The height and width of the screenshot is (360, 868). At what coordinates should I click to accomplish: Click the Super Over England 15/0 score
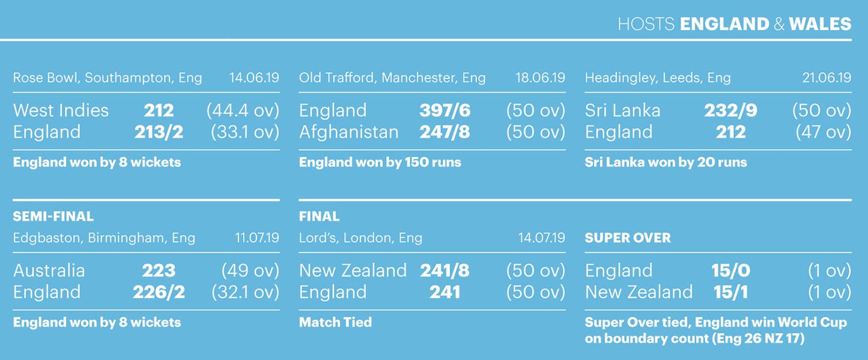[x=731, y=271]
